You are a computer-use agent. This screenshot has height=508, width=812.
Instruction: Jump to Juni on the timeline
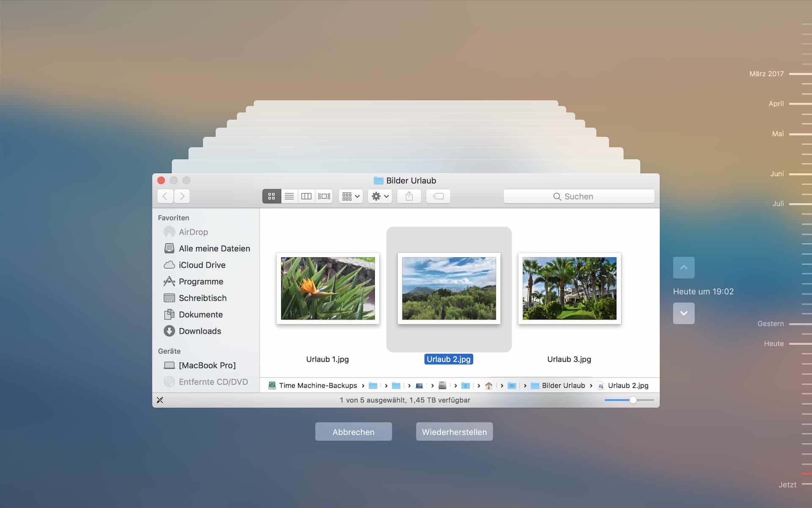point(777,174)
